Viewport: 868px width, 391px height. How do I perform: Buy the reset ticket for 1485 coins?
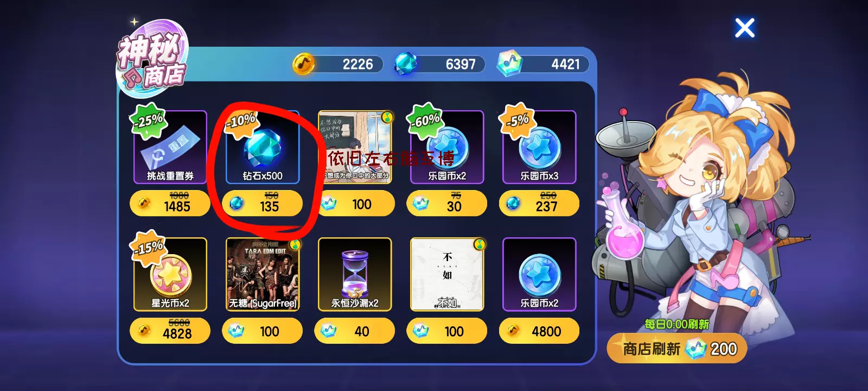(170, 203)
